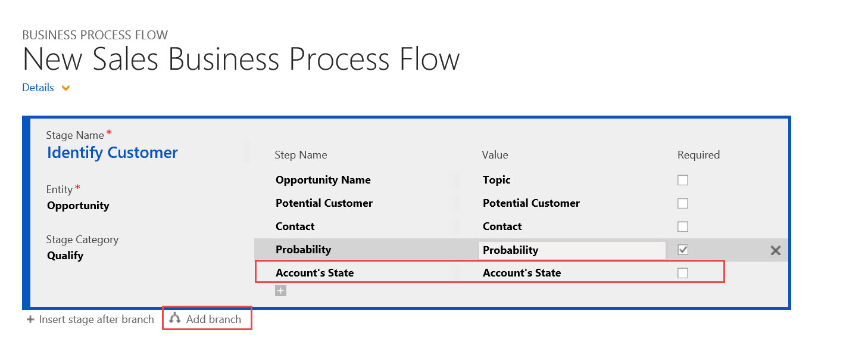868x351 pixels.
Task: Click the Add branch text
Action: [x=214, y=319]
